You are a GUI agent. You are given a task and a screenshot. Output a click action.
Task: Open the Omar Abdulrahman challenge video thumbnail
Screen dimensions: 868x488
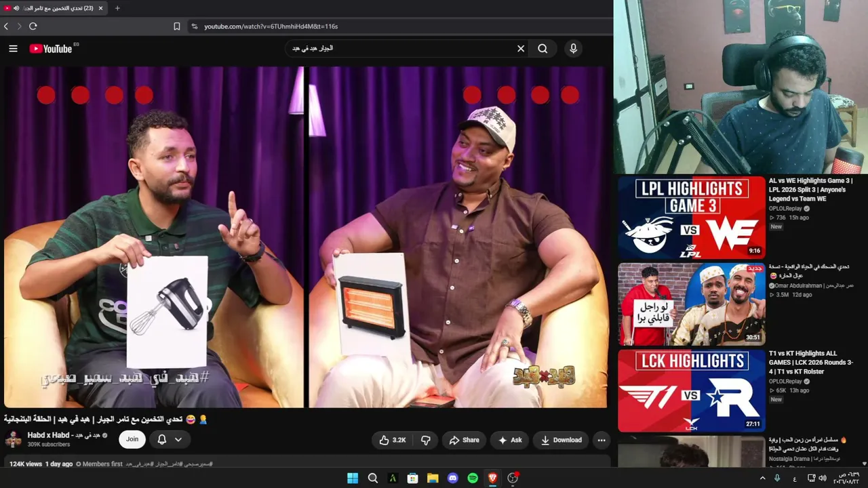pos(691,304)
